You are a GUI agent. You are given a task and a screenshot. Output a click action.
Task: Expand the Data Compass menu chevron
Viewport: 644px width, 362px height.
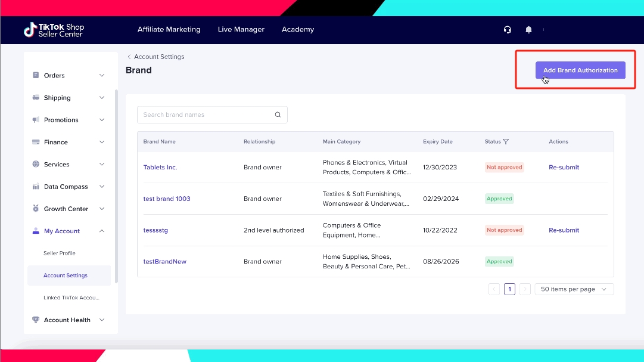[102, 186]
